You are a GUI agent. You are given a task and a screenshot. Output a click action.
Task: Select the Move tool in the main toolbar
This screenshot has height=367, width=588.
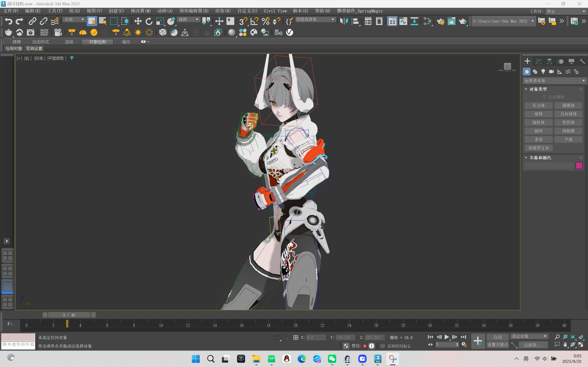pos(138,21)
